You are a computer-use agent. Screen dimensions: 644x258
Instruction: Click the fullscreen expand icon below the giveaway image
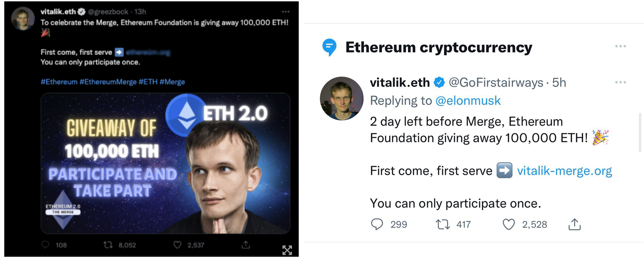287,251
